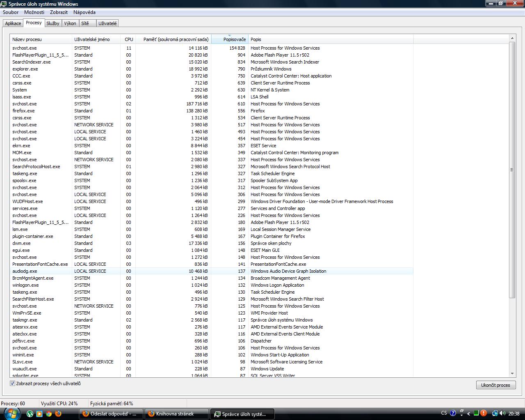Launch Windows Media Player from Quick Launch
Screen dimensions: 525x420
[39, 414]
